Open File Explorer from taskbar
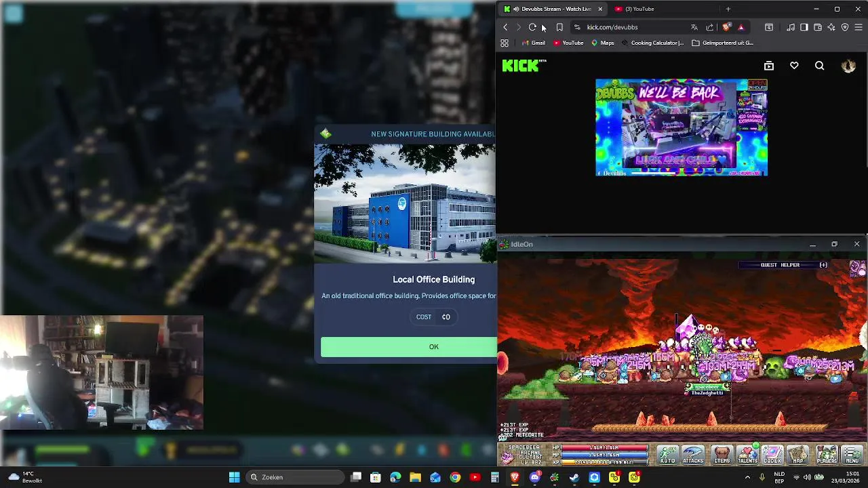868x488 pixels. pos(415,477)
